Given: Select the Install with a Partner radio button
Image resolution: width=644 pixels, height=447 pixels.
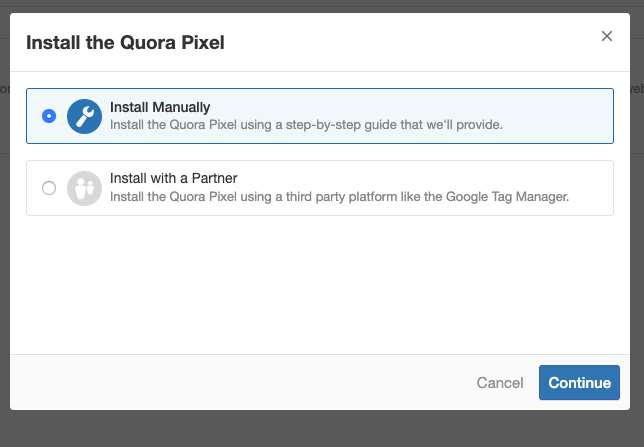Looking at the screenshot, I should tap(49, 188).
